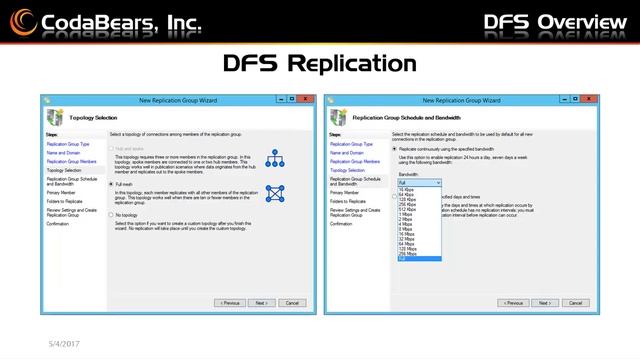This screenshot has height=360, width=640.
Task: Choose 256 Kbps in the bandwidth list
Action: point(419,204)
